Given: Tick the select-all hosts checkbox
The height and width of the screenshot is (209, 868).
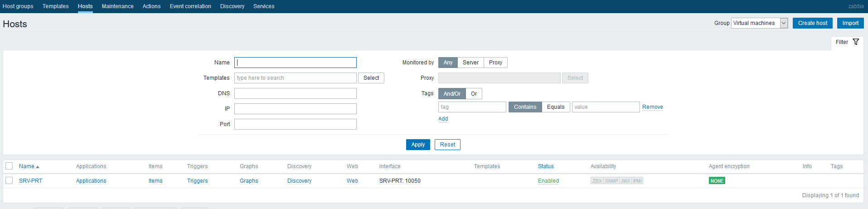Looking at the screenshot, I should pyautogui.click(x=9, y=166).
